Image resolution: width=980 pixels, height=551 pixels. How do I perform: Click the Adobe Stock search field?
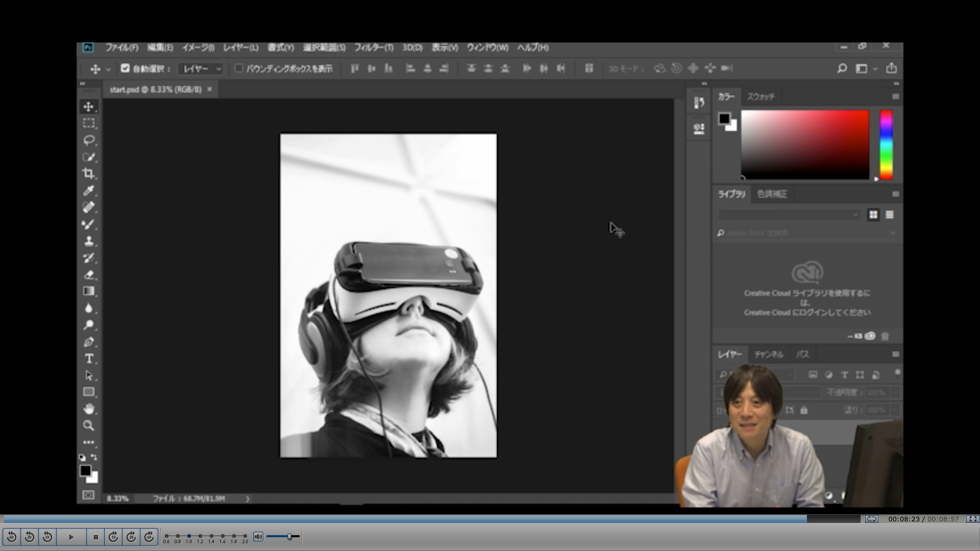806,233
